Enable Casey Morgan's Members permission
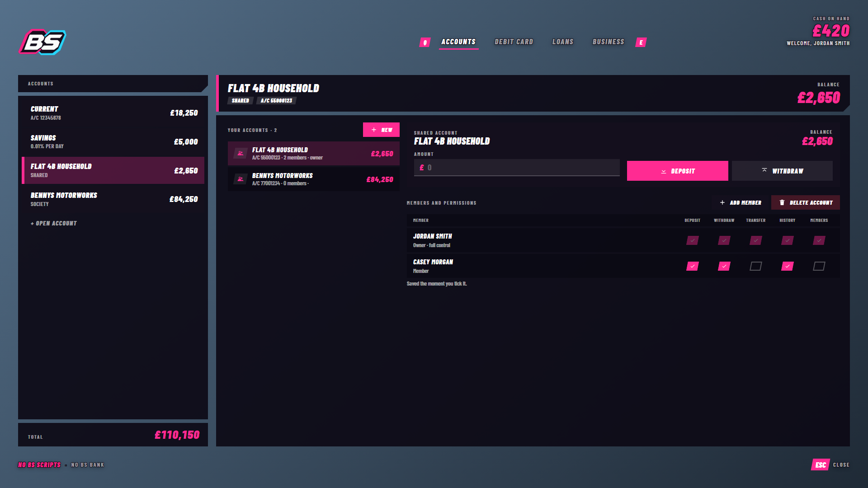The image size is (868, 488). pyautogui.click(x=819, y=266)
